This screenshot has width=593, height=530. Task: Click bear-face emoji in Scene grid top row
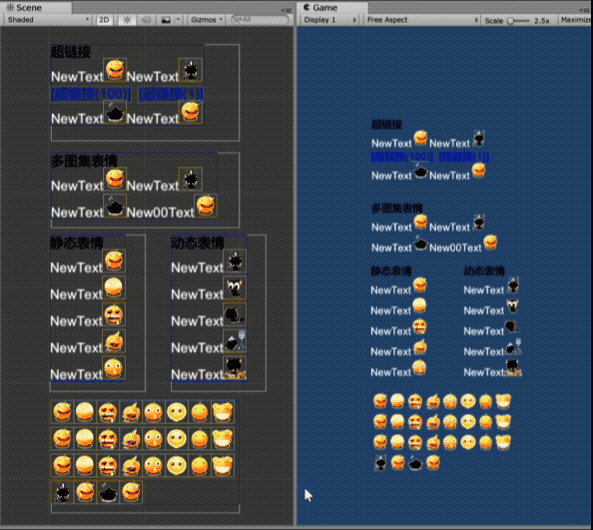223,412
